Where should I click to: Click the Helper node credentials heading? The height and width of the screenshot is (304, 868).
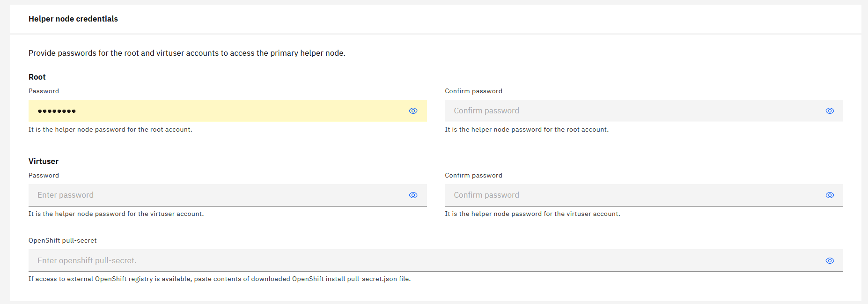coord(73,19)
